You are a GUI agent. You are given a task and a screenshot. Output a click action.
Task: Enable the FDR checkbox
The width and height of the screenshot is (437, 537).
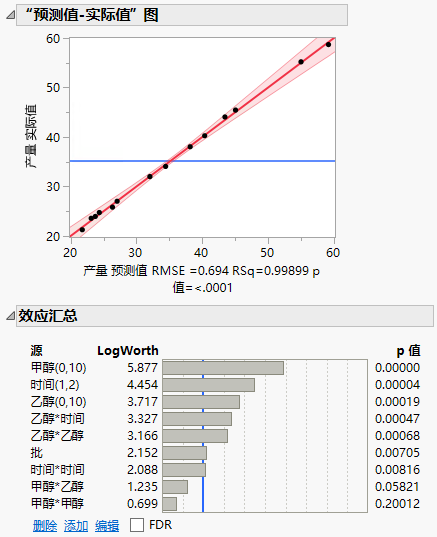coord(137,525)
